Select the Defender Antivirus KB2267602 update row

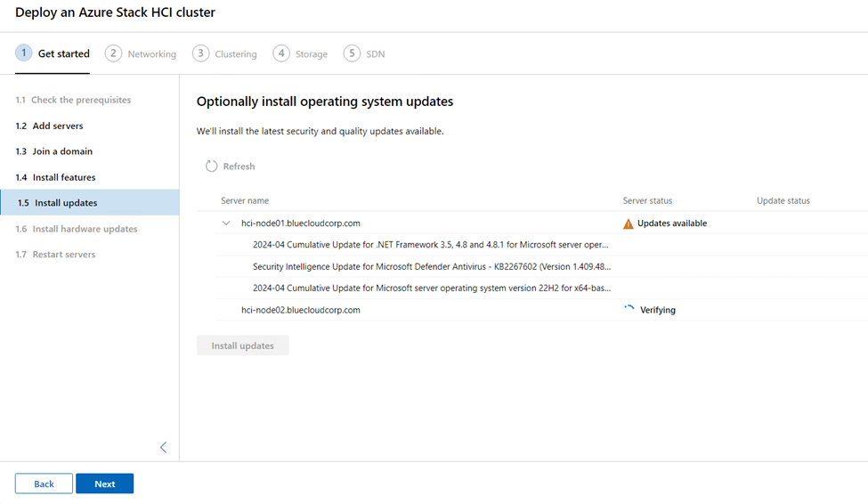click(x=532, y=266)
